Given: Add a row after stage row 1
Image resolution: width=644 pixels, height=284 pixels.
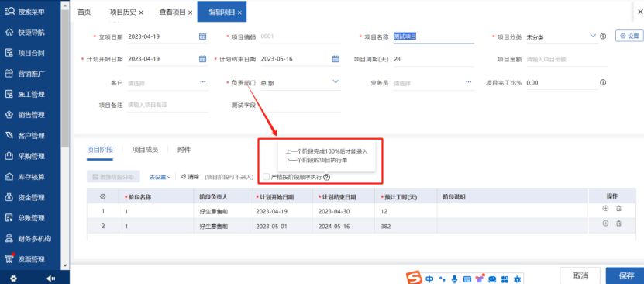Looking at the screenshot, I should 605,209.
